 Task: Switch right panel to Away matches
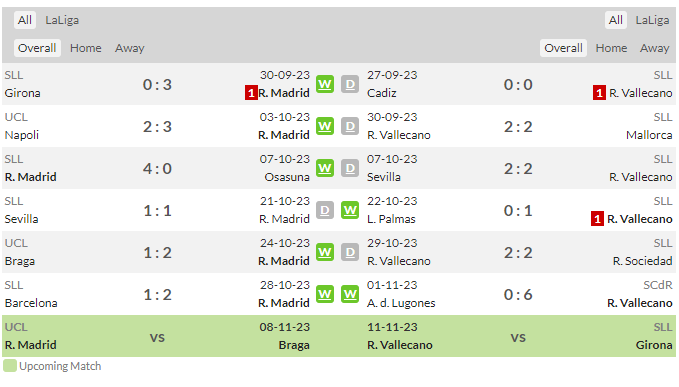point(654,48)
